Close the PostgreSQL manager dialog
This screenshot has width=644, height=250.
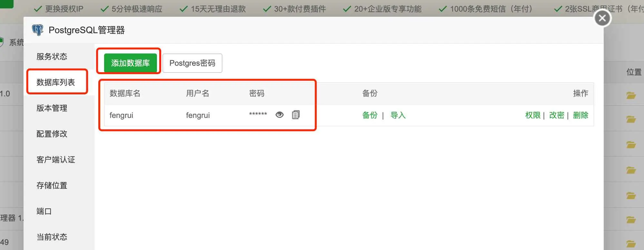(x=602, y=18)
